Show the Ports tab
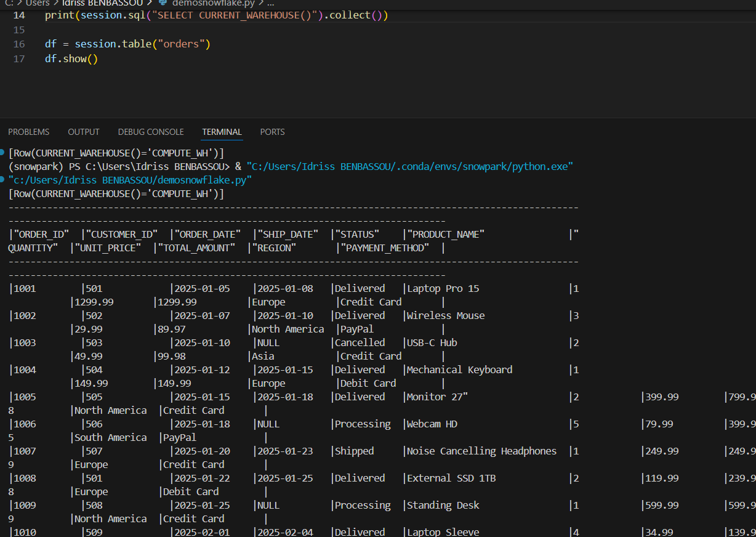 [272, 132]
